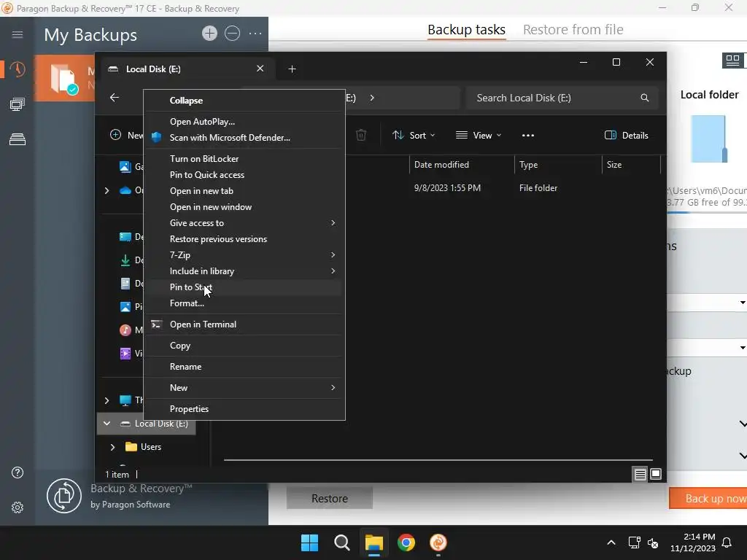Screen dimensions: 747x560
Task: Click address bar chevron after (E:)
Action: click(372, 98)
